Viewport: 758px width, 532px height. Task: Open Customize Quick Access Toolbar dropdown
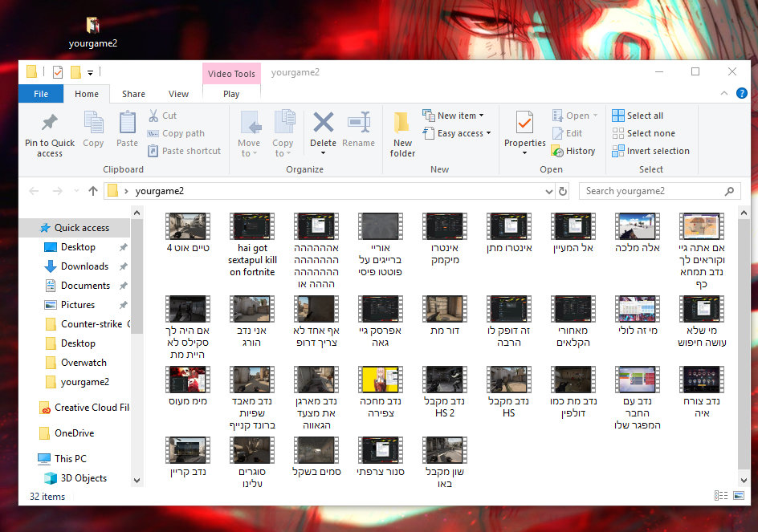[x=90, y=73]
